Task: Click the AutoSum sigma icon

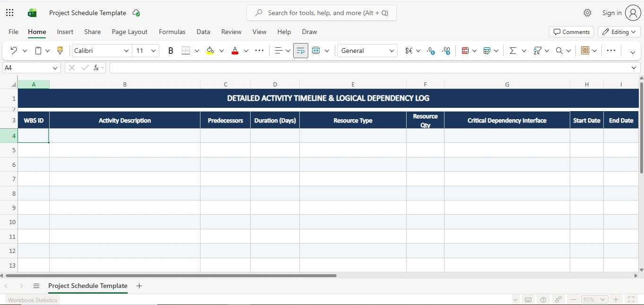Action: pyautogui.click(x=513, y=51)
